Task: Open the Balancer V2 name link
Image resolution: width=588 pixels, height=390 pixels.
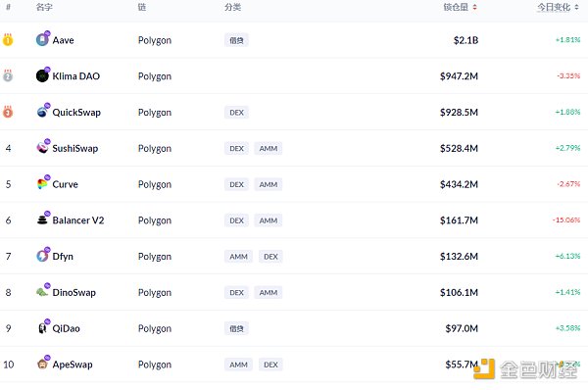Action: click(78, 220)
